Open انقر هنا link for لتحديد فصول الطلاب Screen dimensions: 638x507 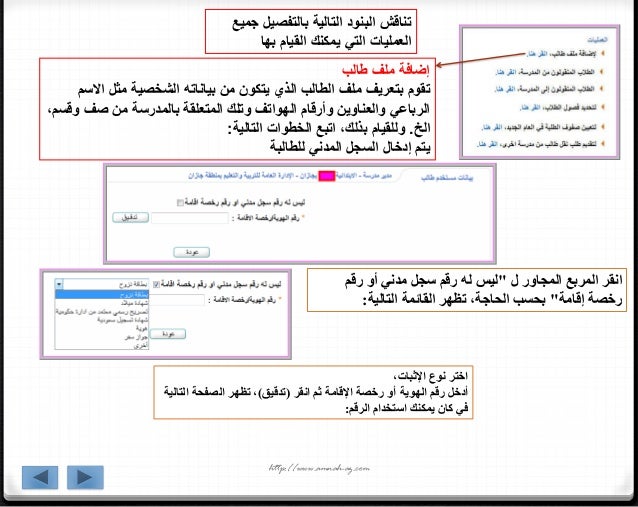(530, 107)
